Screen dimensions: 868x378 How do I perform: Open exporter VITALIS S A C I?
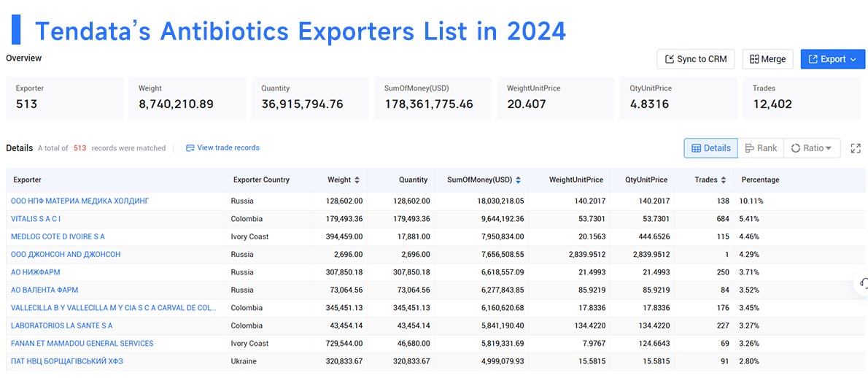pyautogui.click(x=36, y=219)
